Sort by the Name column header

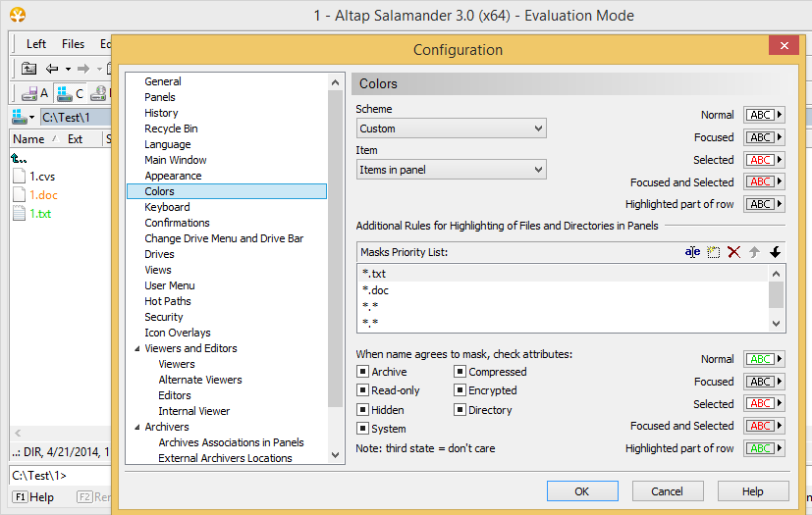(x=28, y=138)
